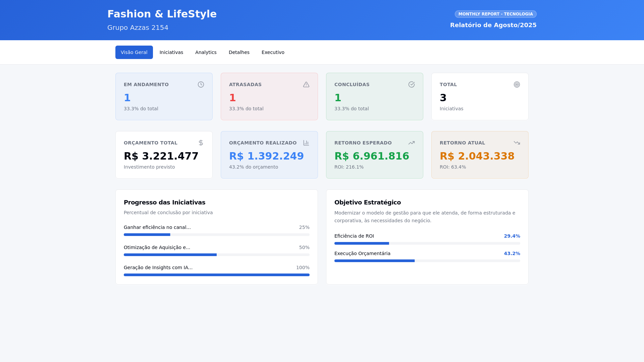Click the Grupo Azzas 2154 subtitle
The height and width of the screenshot is (362, 644).
[x=138, y=27]
